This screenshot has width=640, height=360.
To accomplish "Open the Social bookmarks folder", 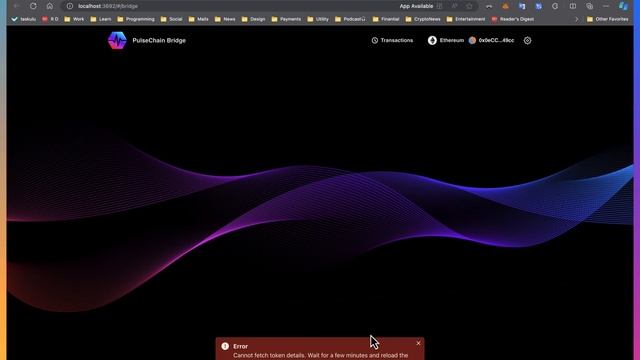I will (172, 19).
